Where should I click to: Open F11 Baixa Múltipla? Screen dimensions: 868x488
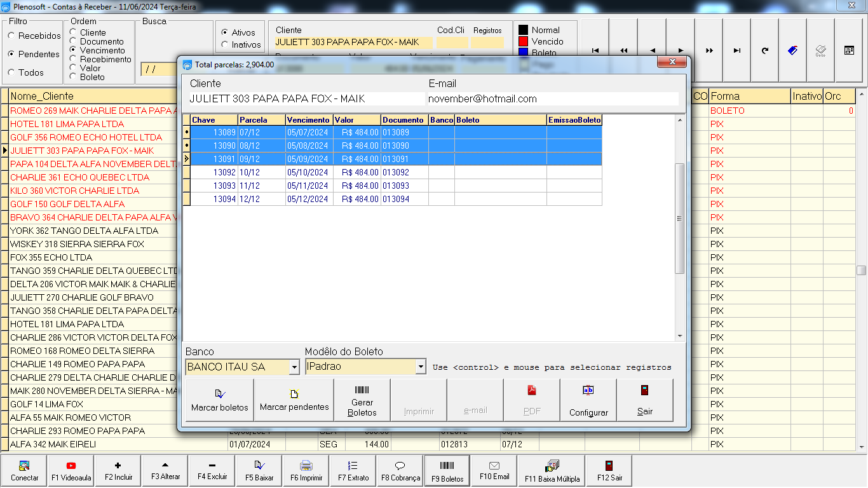[x=552, y=471]
